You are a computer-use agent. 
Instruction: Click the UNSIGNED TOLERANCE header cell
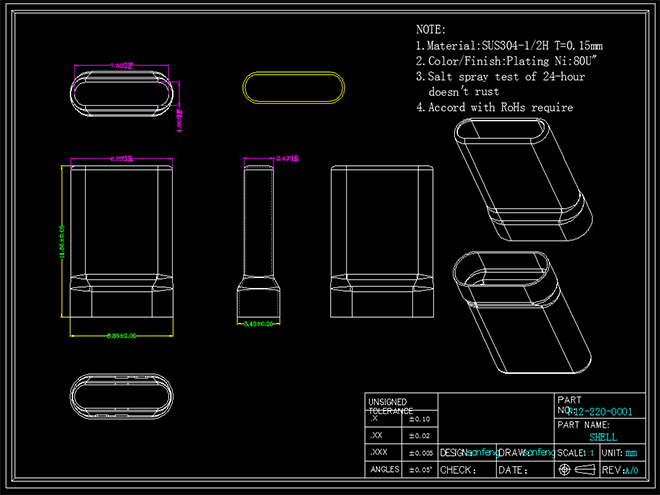tap(389, 406)
